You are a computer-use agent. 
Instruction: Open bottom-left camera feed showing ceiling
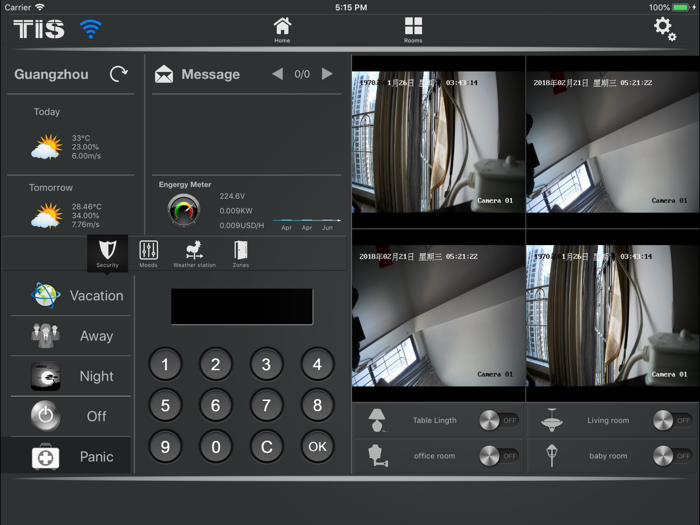pos(438,315)
